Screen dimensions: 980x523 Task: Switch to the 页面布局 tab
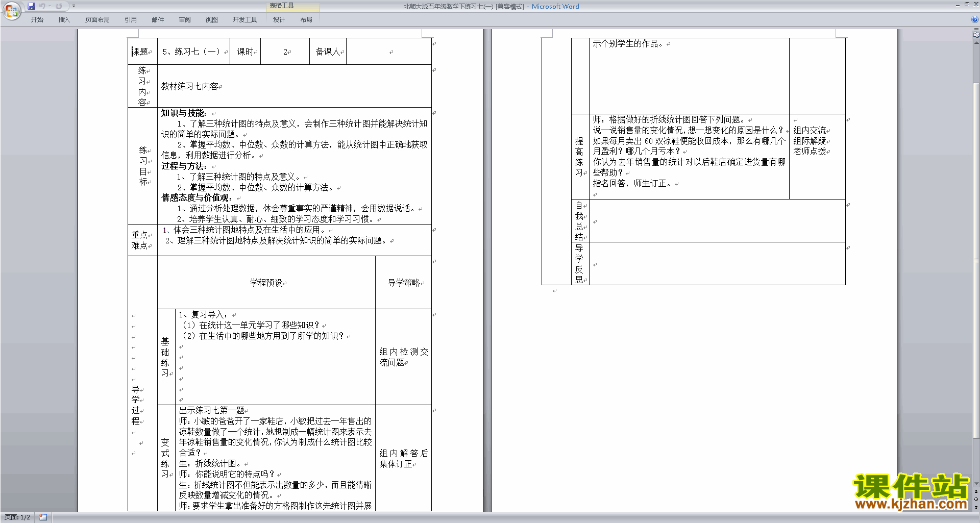(x=97, y=20)
